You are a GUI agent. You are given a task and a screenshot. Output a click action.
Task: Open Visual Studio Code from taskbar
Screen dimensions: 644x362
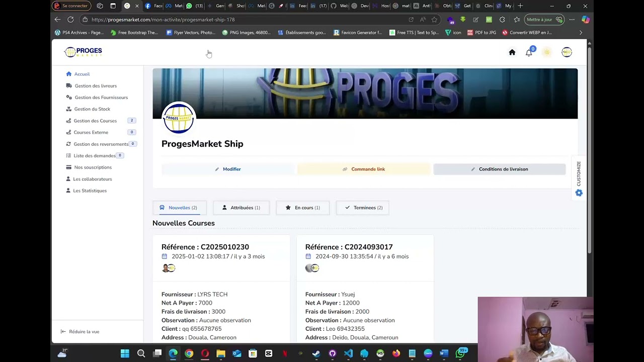point(348,353)
